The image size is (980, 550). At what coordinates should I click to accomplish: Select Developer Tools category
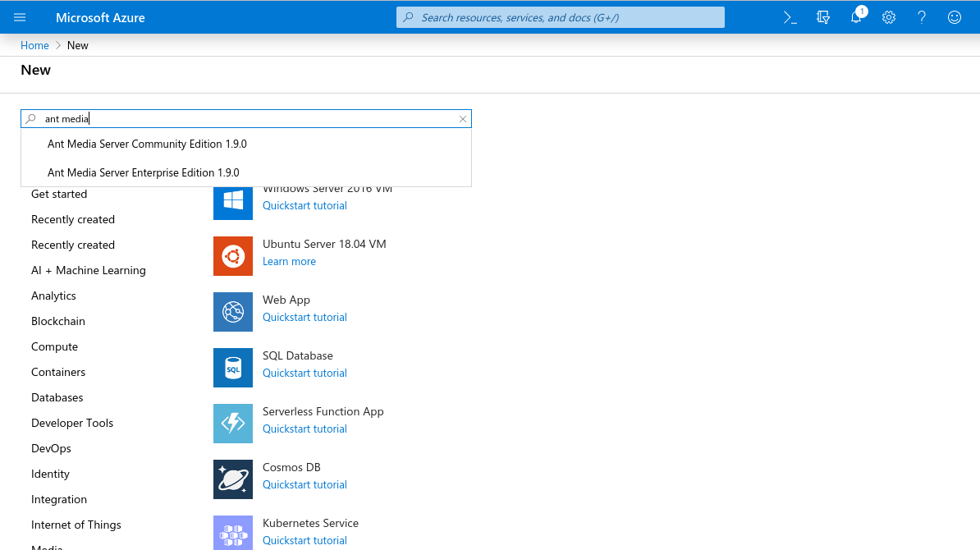point(72,423)
